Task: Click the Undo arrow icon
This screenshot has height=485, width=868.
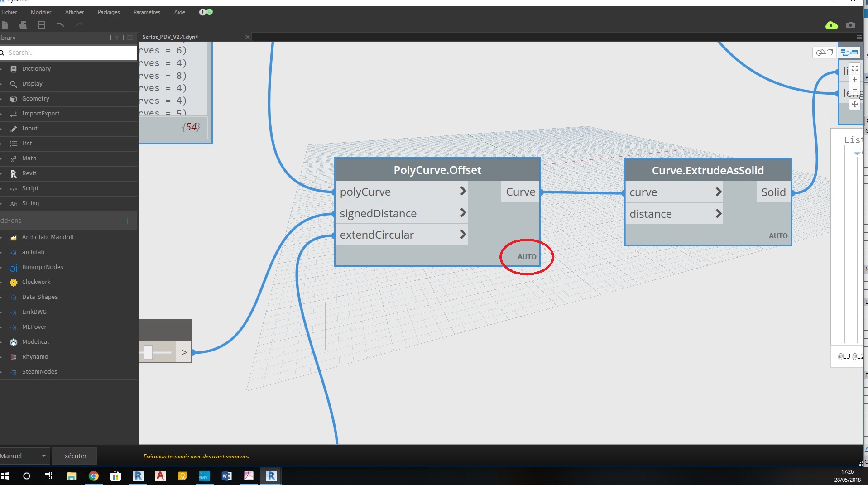Action: (60, 25)
